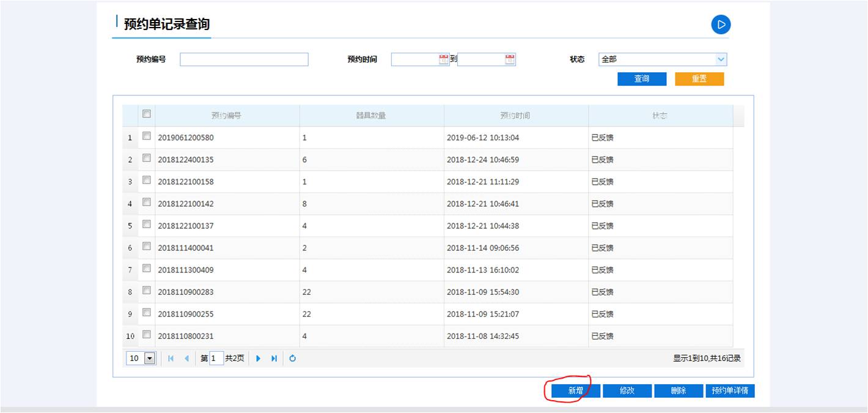868x413 pixels.
Task: Check the row for 2018122100137
Action: coord(147,224)
